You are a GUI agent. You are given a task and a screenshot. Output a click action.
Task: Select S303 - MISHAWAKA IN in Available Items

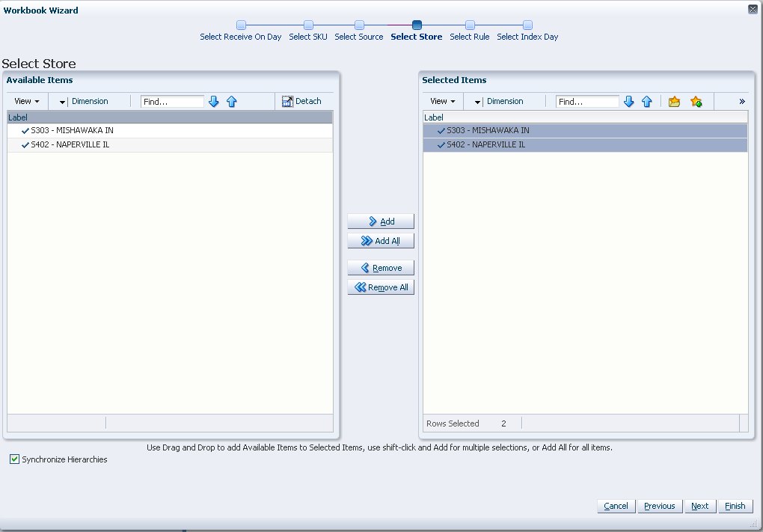(x=170, y=130)
